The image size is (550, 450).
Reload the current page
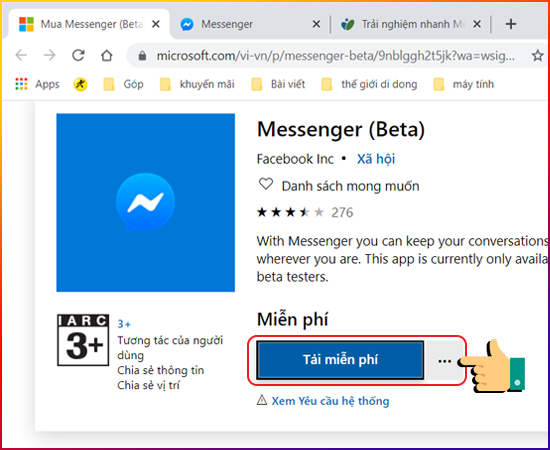78,55
